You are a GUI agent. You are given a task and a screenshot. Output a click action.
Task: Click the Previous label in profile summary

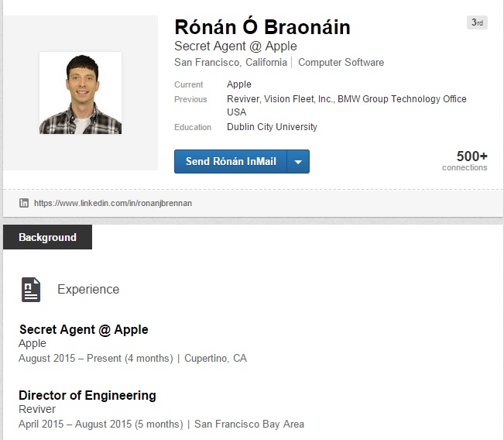click(x=190, y=99)
